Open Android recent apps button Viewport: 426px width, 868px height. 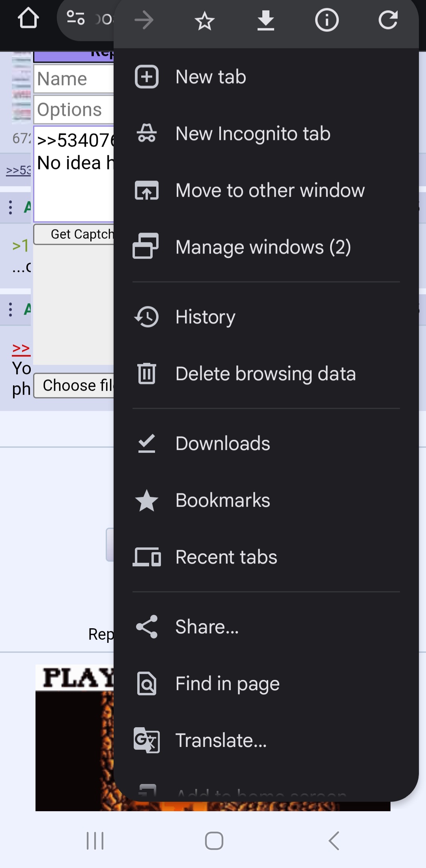95,841
